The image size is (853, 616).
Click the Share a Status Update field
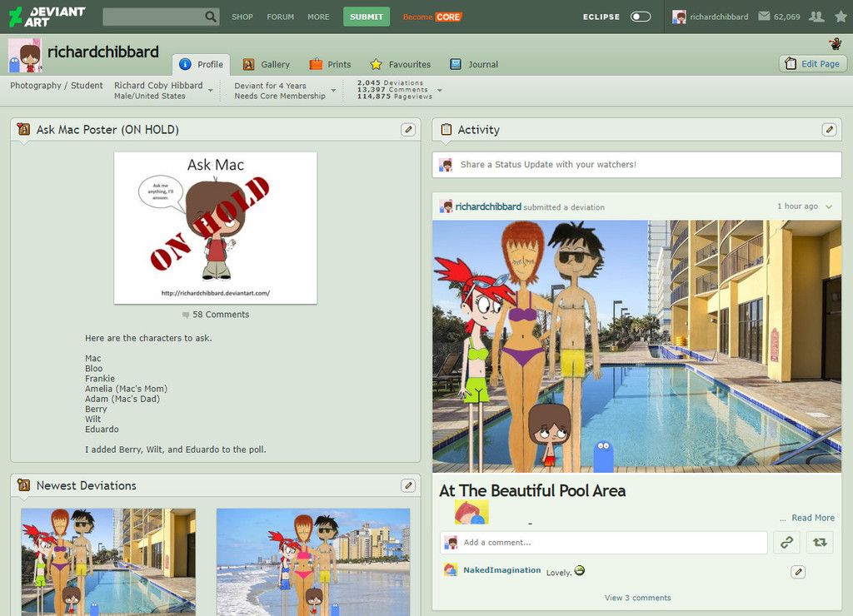[x=636, y=164]
